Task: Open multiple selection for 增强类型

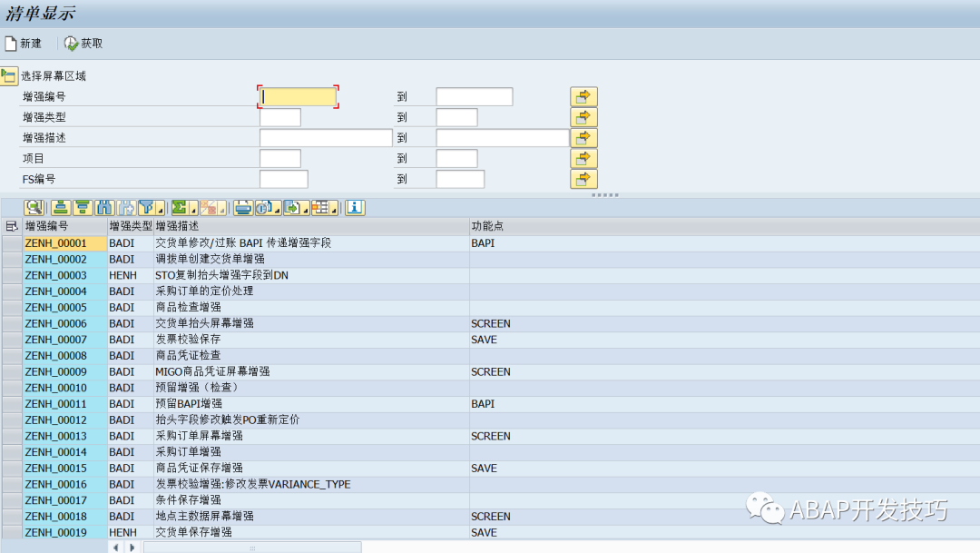Action: pos(583,118)
